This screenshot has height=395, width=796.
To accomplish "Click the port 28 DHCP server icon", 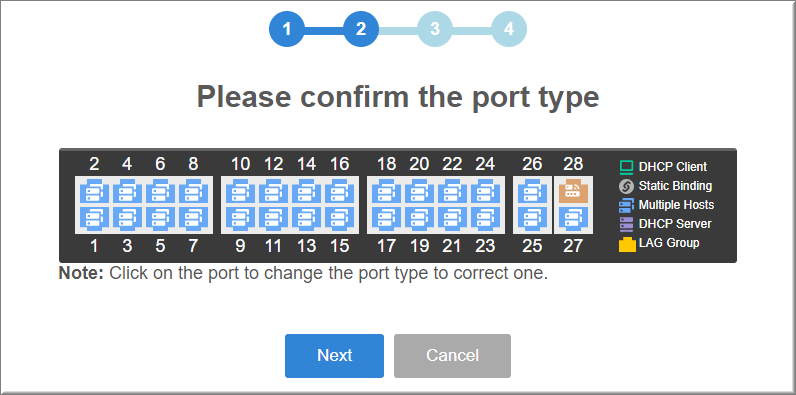I will point(573,191).
